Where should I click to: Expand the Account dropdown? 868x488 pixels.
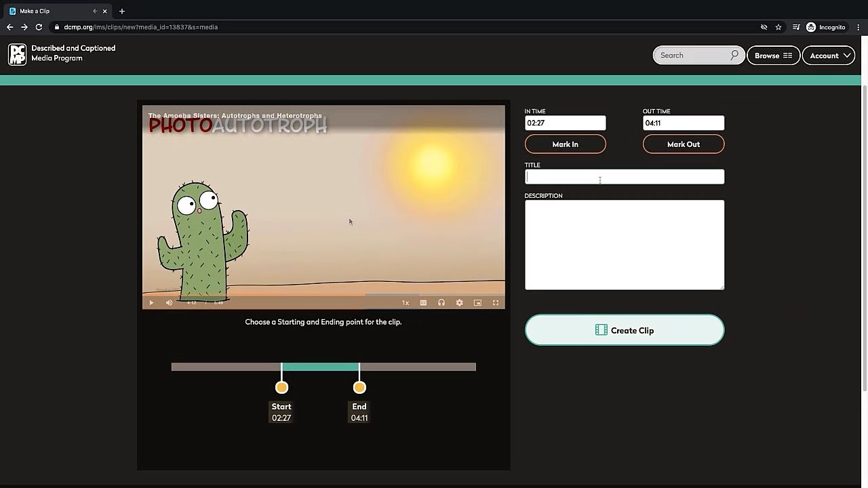pyautogui.click(x=829, y=56)
